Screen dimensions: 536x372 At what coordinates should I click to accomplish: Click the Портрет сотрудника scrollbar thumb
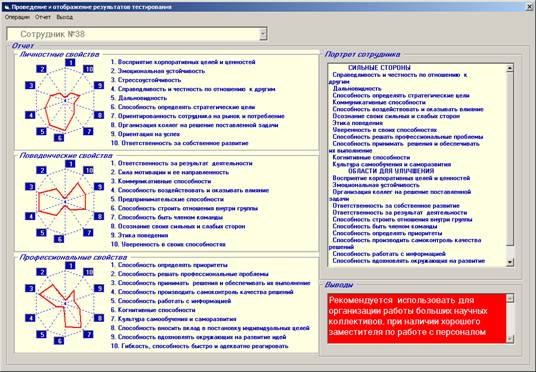tap(510, 158)
